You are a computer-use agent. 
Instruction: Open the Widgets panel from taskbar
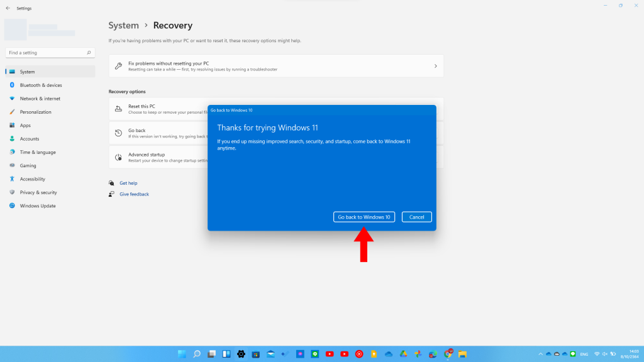pos(226,354)
